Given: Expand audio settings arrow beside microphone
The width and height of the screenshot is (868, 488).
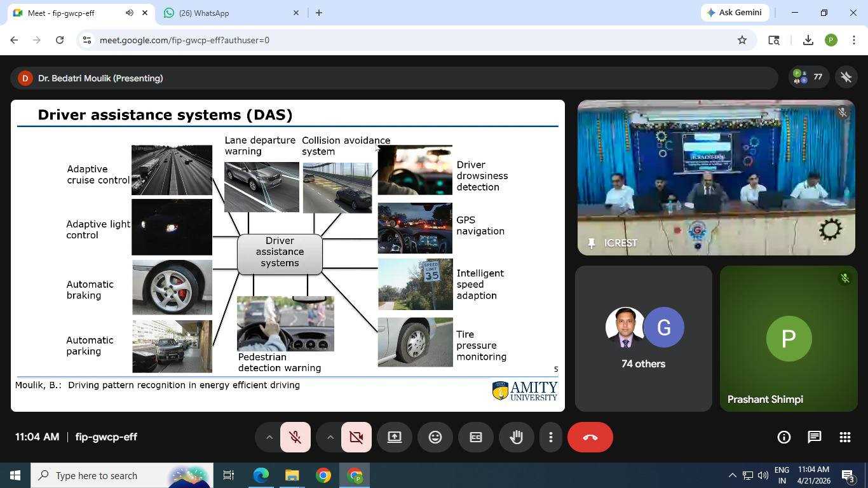Looking at the screenshot, I should 269,437.
